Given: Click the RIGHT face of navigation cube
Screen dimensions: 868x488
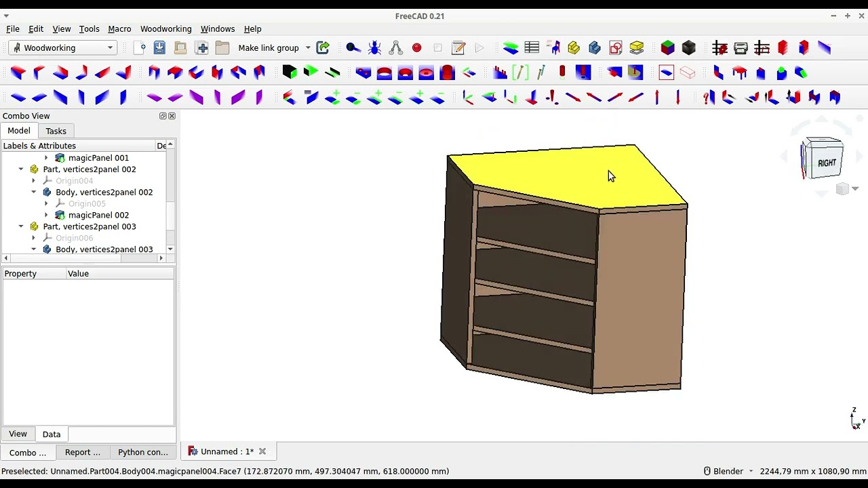Looking at the screenshot, I should coord(827,163).
